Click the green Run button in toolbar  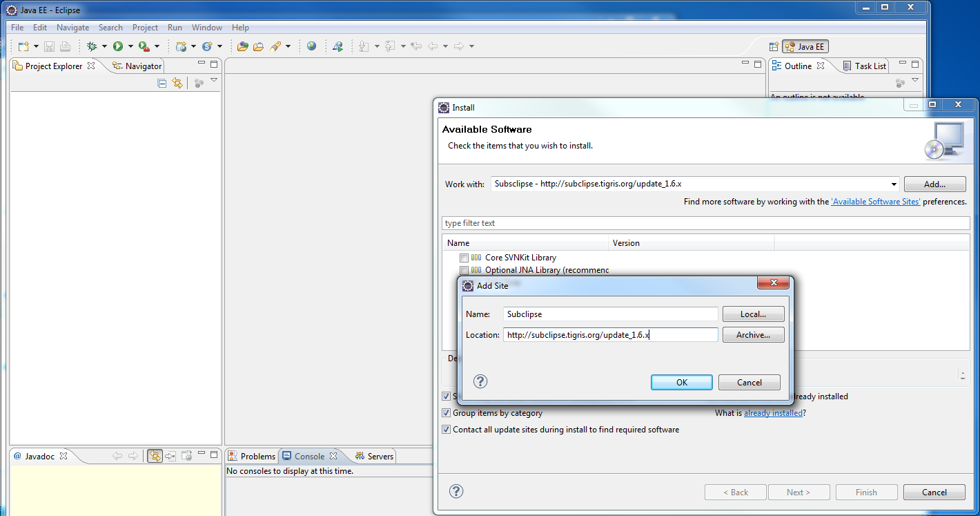118,46
